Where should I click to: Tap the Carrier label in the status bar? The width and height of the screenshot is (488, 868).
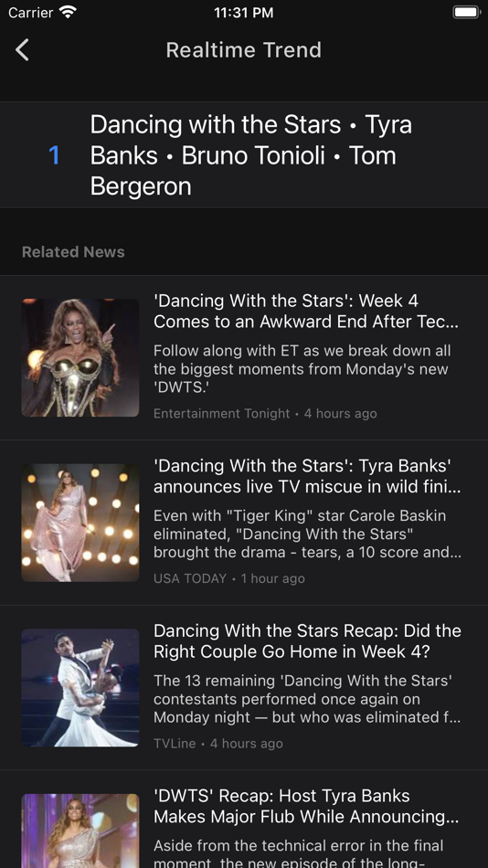click(30, 12)
